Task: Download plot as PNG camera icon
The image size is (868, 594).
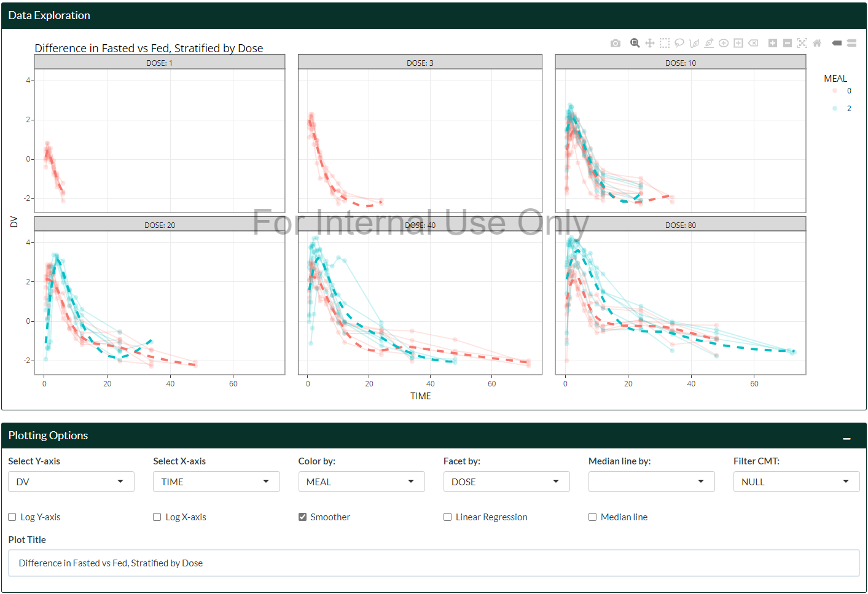Action: 615,43
